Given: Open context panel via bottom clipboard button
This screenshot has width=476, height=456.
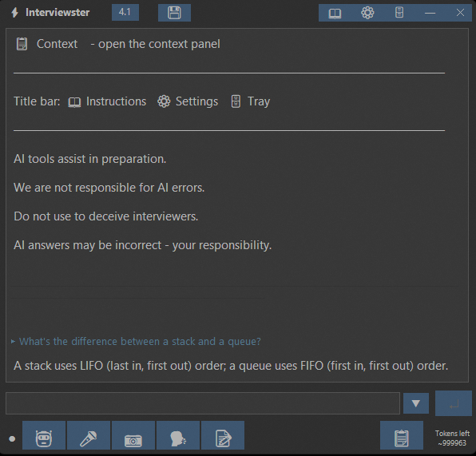Looking at the screenshot, I should coord(401,435).
